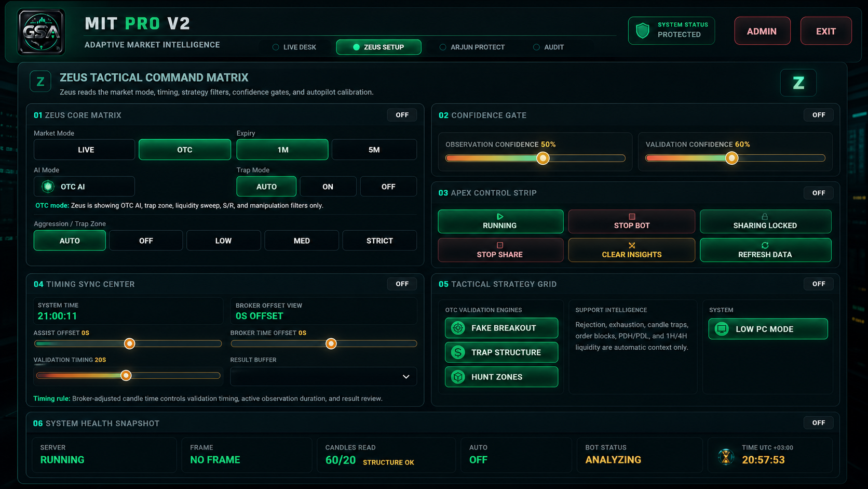The width and height of the screenshot is (868, 489).
Task: Click the refresh icon on REFRESH DATA
Action: click(x=765, y=245)
